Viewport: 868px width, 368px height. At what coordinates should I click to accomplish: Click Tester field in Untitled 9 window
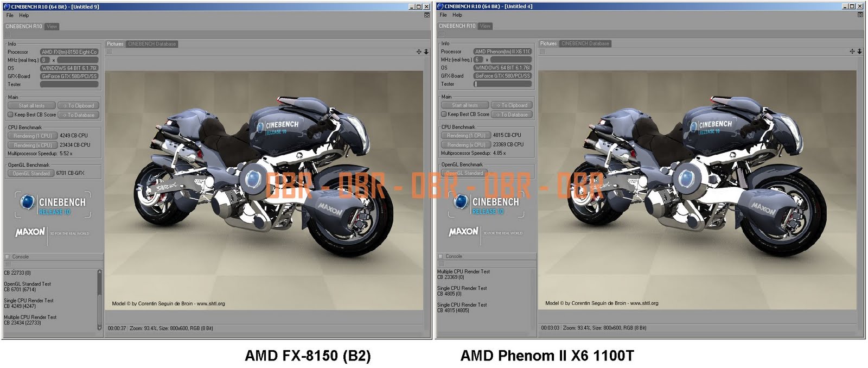(69, 84)
